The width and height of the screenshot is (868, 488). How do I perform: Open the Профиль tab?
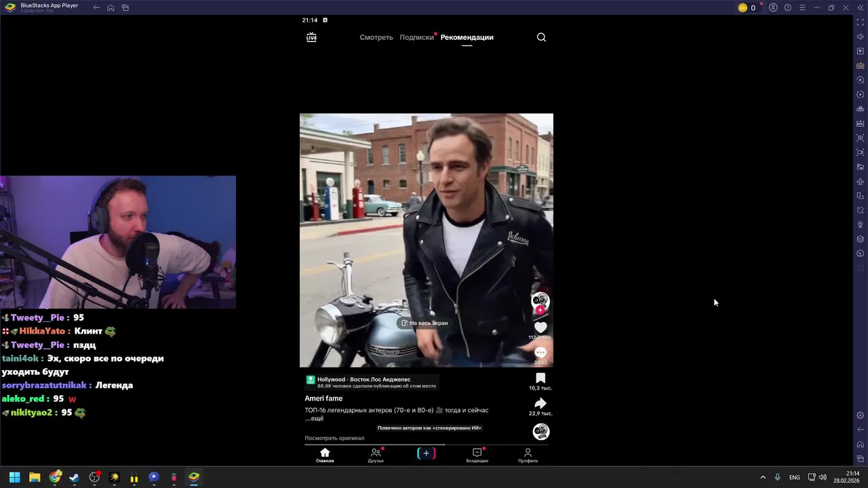coord(528,455)
